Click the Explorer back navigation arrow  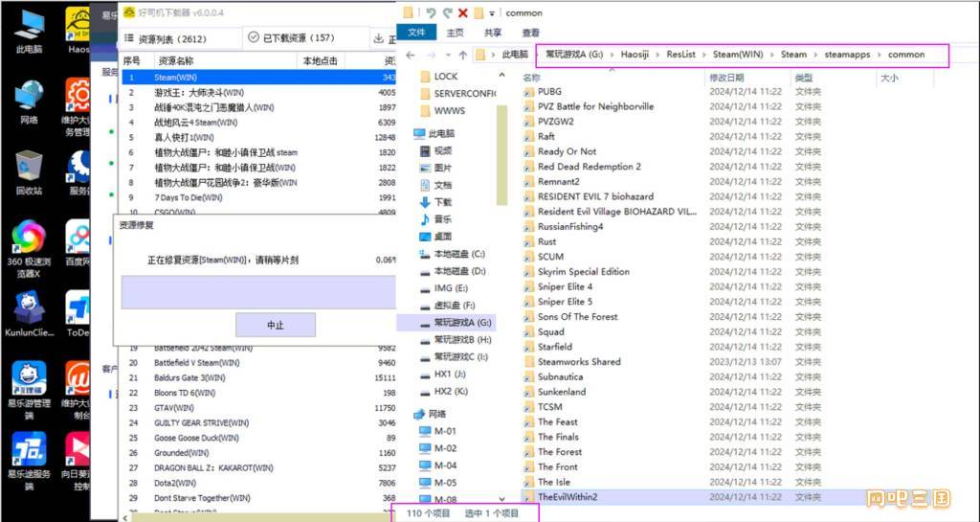click(x=411, y=55)
